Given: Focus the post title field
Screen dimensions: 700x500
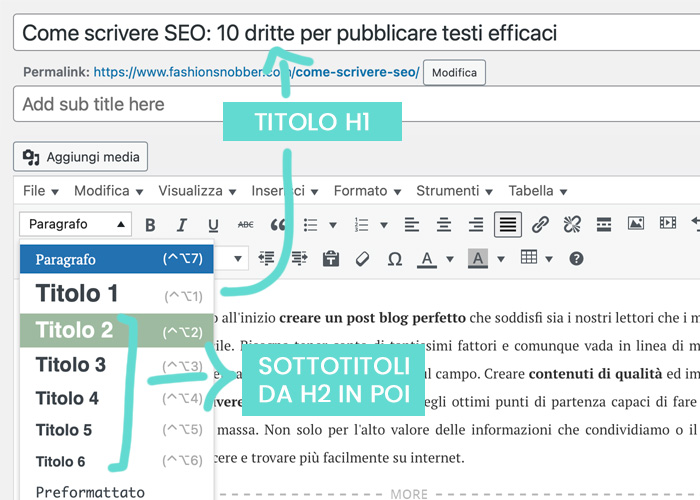Looking at the screenshot, I should pos(357,33).
